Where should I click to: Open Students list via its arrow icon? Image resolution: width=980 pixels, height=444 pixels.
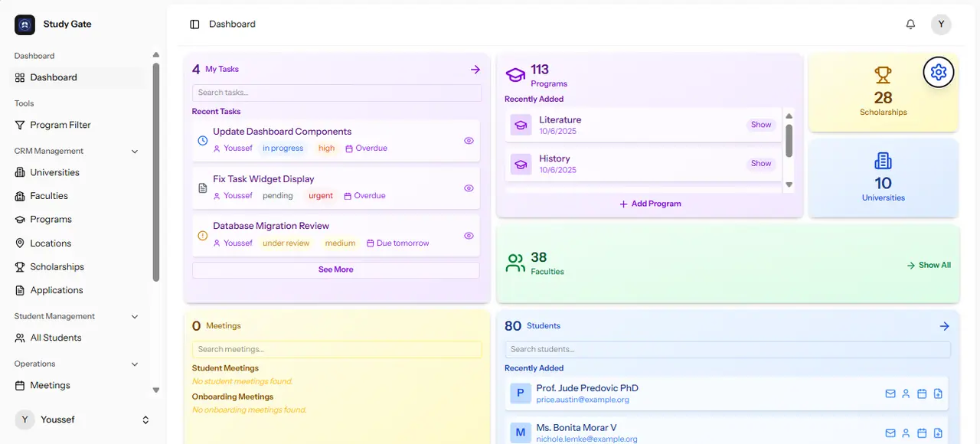(x=945, y=326)
